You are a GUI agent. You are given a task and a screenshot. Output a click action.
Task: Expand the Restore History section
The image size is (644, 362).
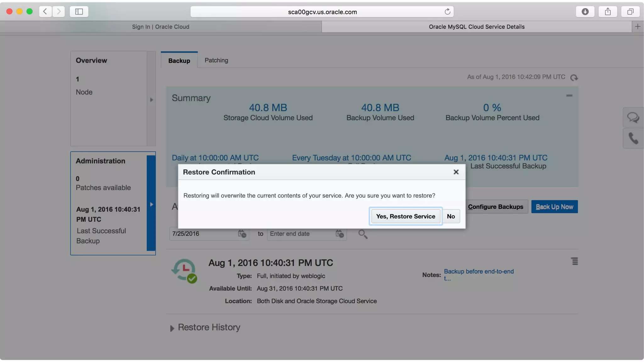[x=172, y=328]
